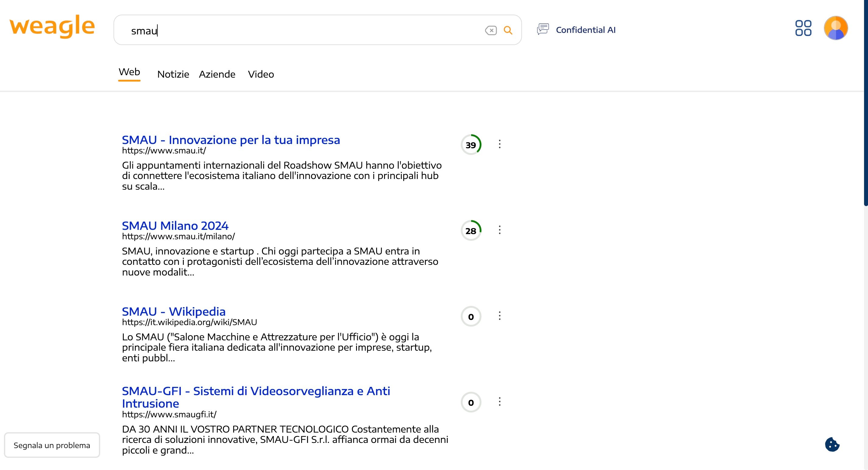Open the Confidential AI chat icon
This screenshot has width=868, height=470.
click(x=543, y=29)
